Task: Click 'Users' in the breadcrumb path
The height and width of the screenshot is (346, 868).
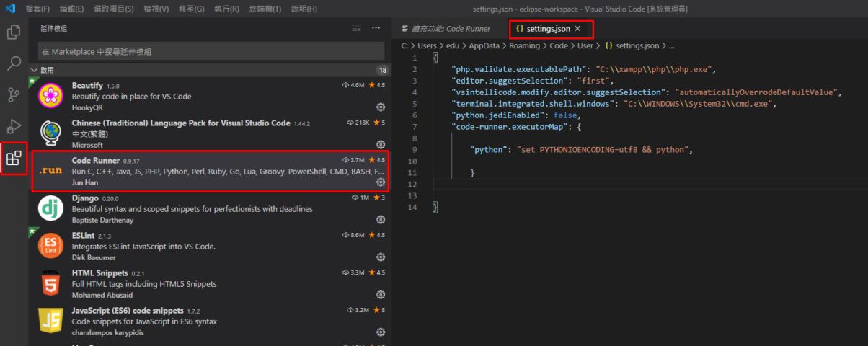Action: [x=428, y=45]
